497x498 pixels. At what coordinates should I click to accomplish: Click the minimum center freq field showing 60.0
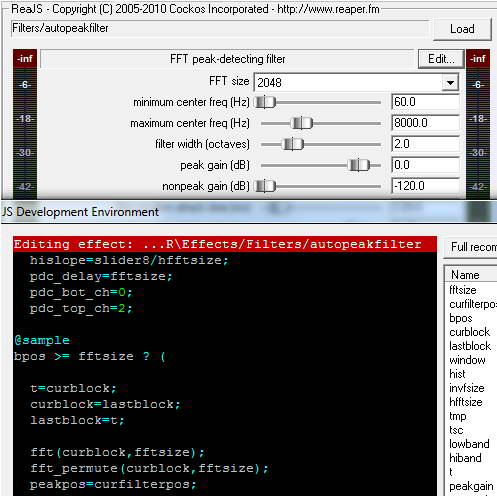tap(425, 102)
